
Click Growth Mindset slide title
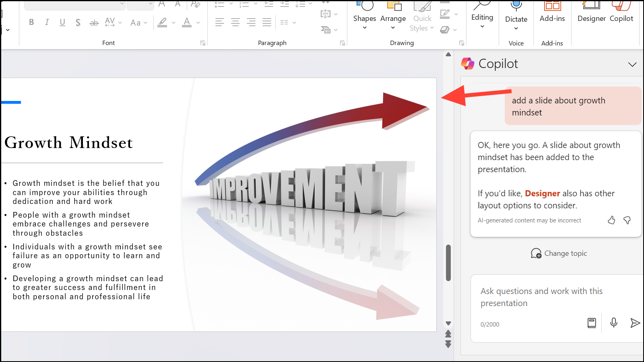68,143
